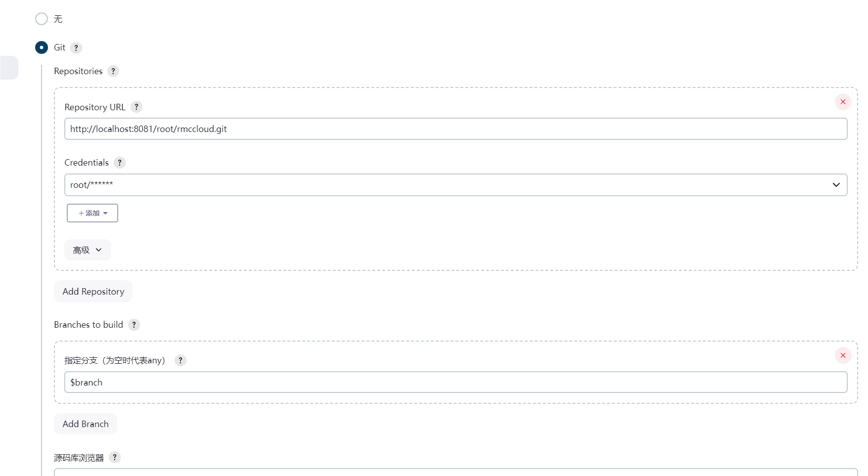
Task: Click help icon beside Repository URL
Action: tap(137, 107)
